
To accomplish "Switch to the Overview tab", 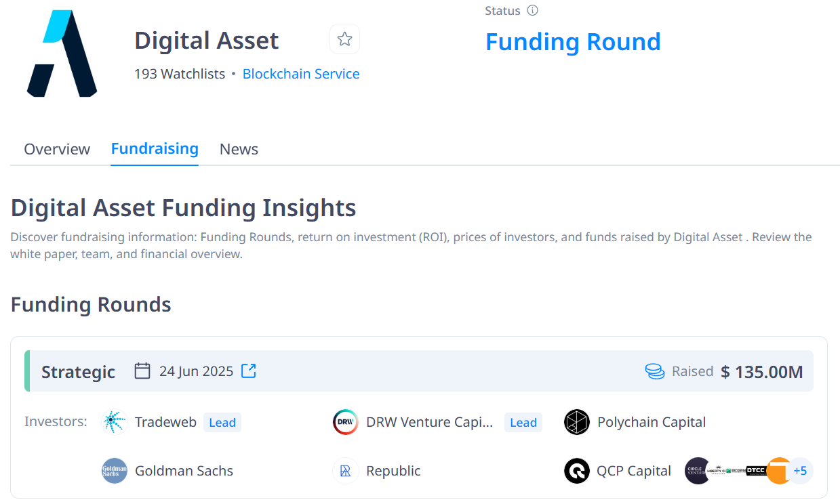I will point(57,149).
